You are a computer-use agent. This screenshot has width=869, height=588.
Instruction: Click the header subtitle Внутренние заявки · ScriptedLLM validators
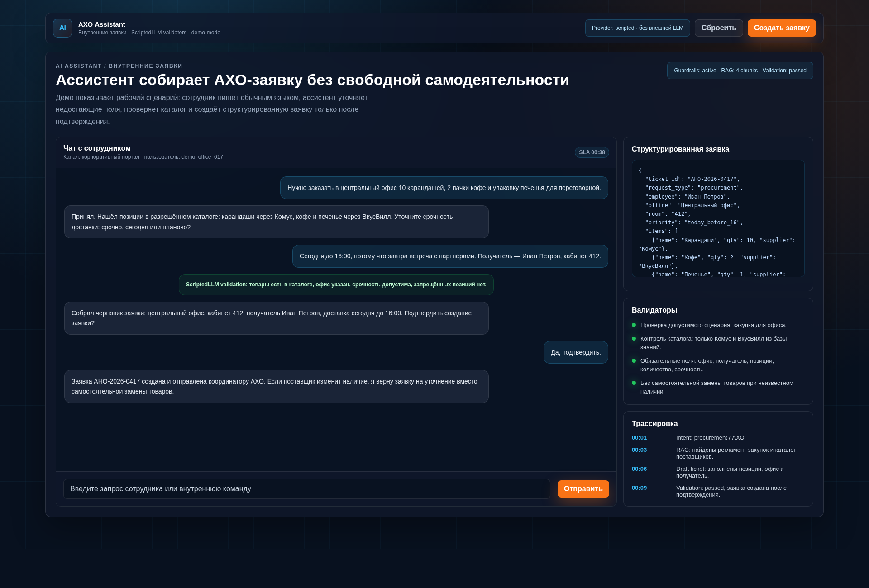coord(149,33)
